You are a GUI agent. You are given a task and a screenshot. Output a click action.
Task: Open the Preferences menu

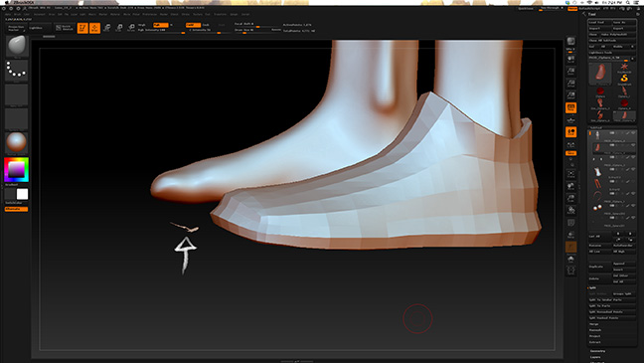150,14
